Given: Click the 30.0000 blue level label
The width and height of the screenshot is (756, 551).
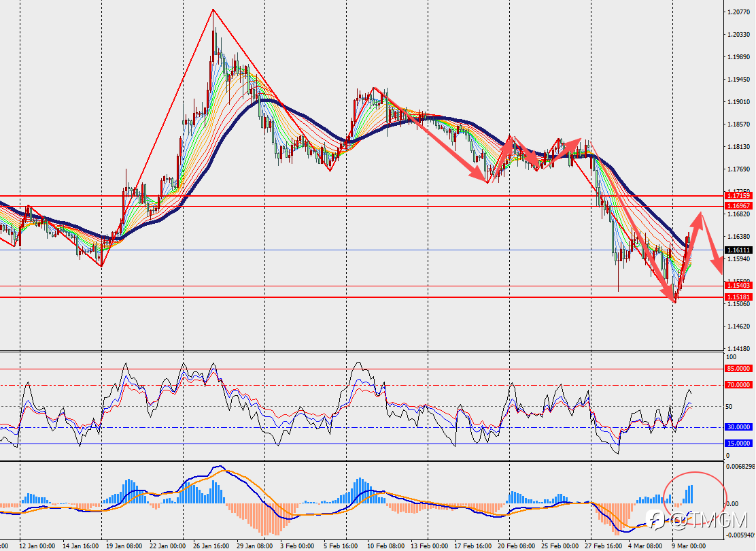Looking at the screenshot, I should [738, 427].
